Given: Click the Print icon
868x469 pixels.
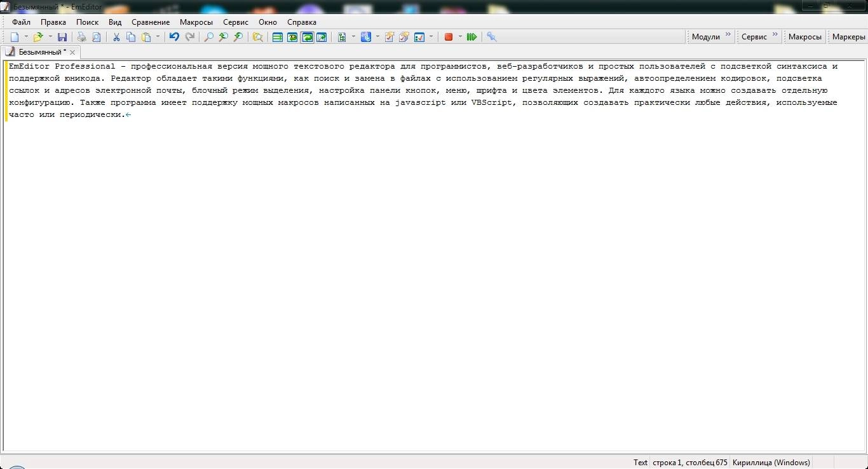Looking at the screenshot, I should pyautogui.click(x=81, y=37).
